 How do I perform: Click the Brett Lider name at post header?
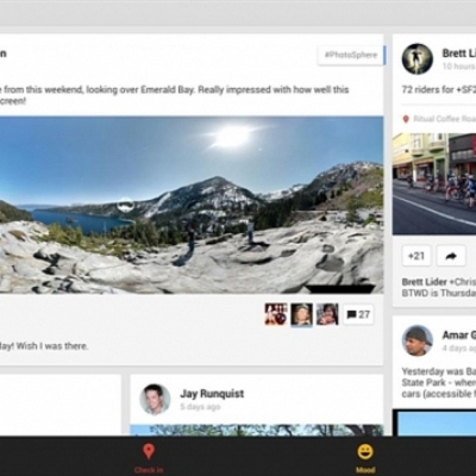(x=459, y=53)
